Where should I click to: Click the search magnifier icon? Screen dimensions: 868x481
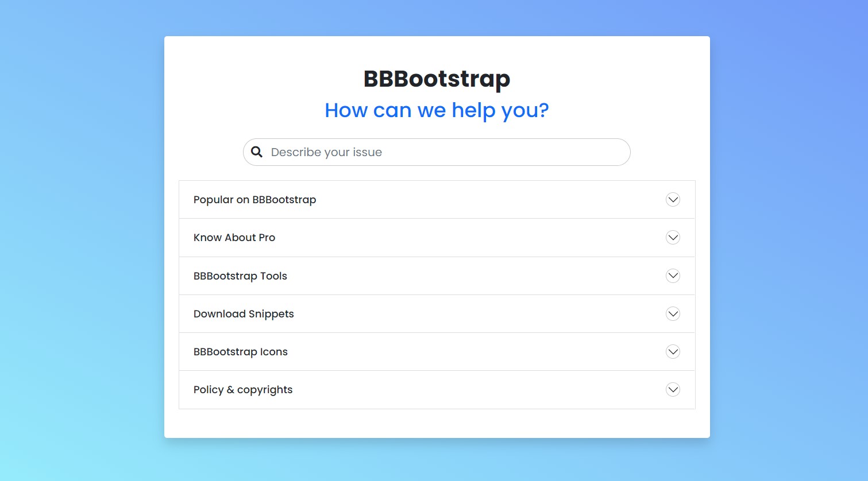click(256, 152)
